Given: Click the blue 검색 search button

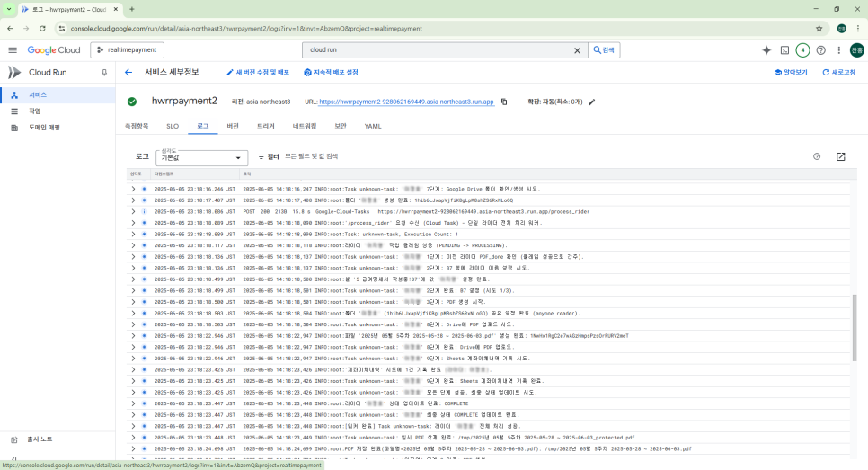Looking at the screenshot, I should [604, 49].
